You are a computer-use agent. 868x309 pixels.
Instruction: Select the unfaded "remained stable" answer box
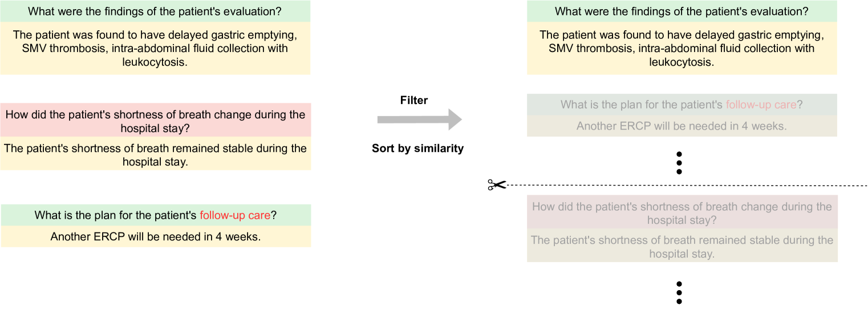click(155, 155)
